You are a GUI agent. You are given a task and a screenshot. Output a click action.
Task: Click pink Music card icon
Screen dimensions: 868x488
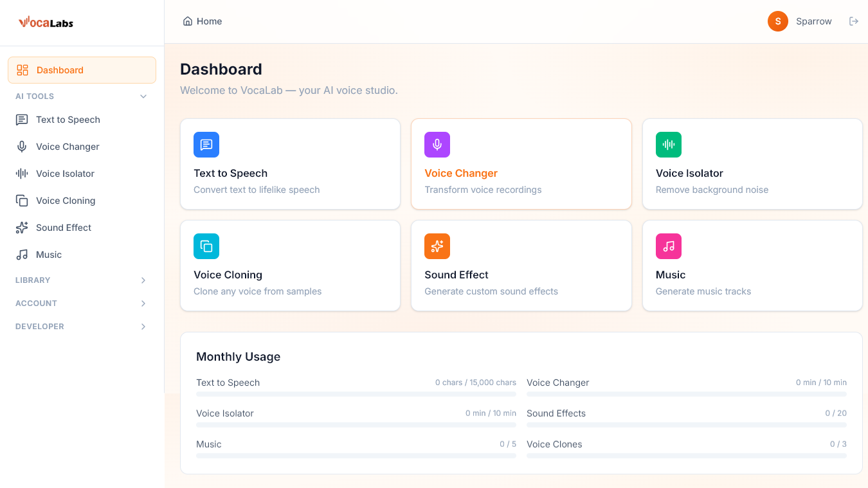(669, 246)
